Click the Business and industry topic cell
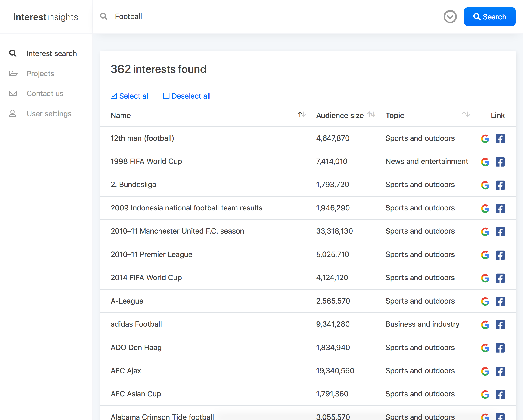Viewport: 523px width, 420px height. [x=423, y=324]
